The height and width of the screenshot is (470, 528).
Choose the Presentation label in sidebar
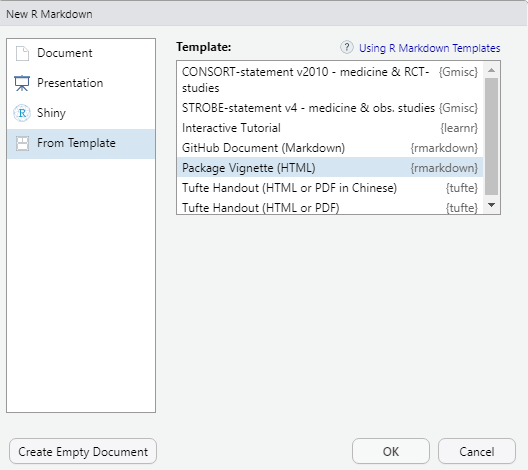(70, 83)
